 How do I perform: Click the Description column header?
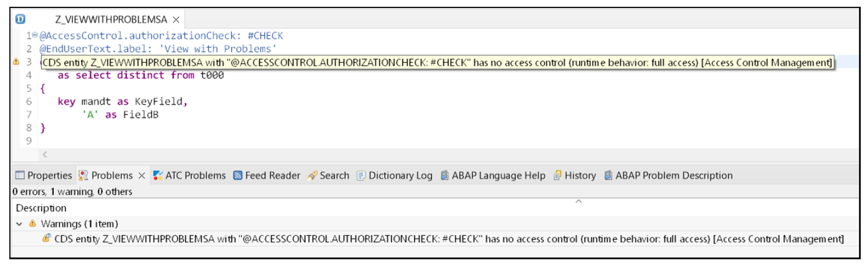[41, 208]
